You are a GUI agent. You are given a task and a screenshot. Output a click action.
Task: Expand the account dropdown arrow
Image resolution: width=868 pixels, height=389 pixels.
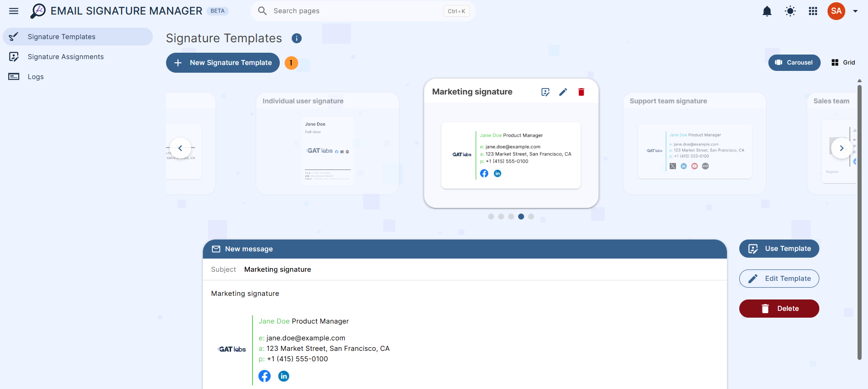(855, 11)
